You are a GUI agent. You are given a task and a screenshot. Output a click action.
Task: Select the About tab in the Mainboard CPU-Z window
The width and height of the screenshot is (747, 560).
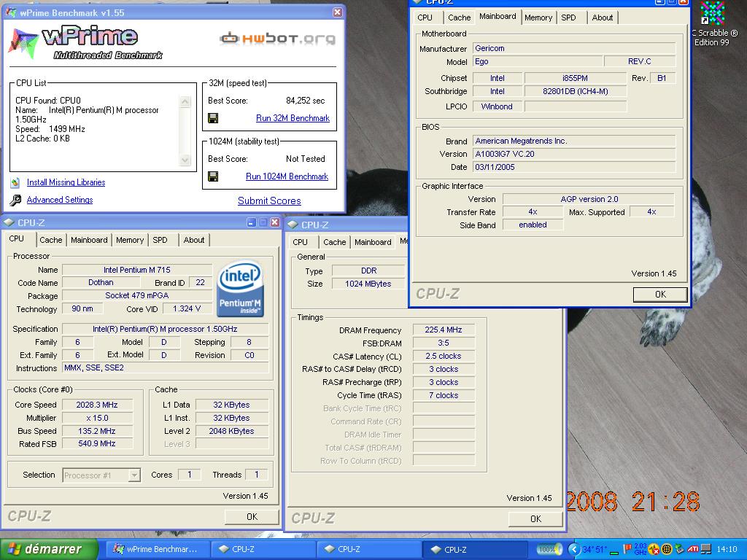click(x=602, y=17)
